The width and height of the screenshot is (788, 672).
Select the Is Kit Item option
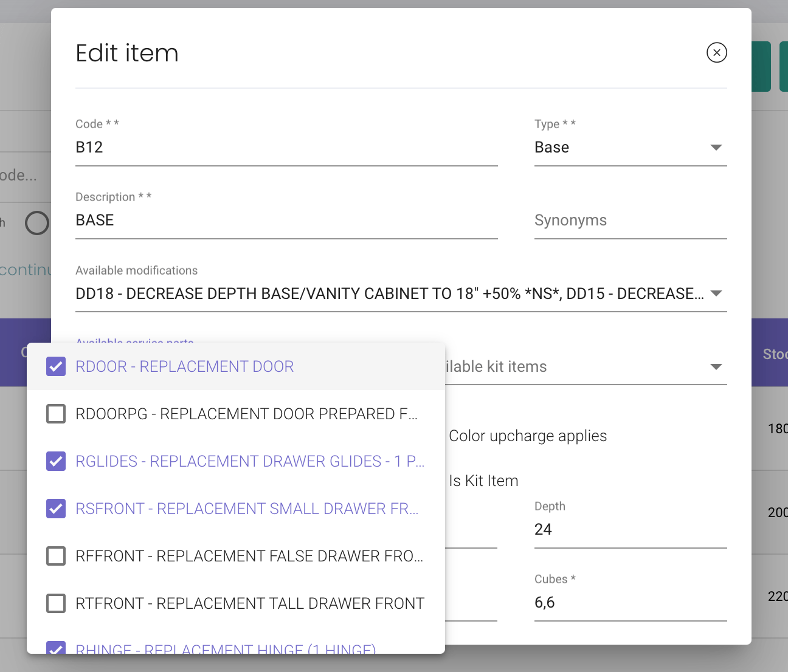(x=483, y=481)
